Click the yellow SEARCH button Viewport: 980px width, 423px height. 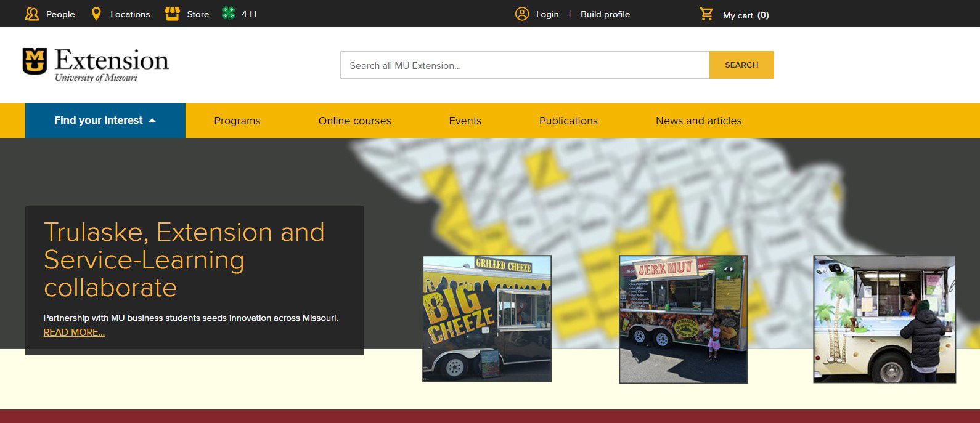[741, 65]
